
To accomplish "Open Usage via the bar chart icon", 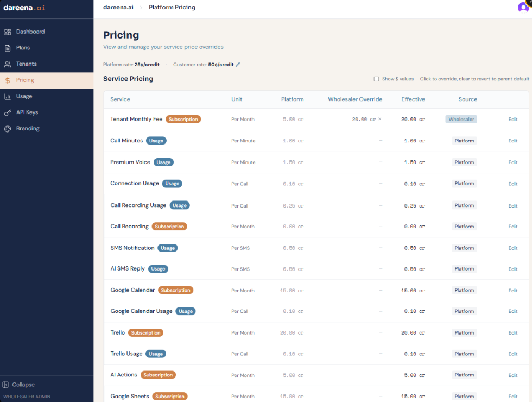I will [8, 96].
